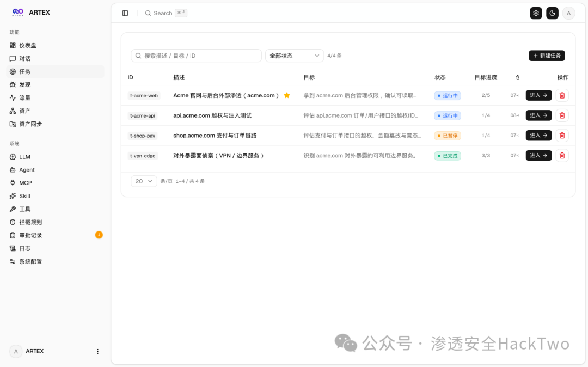Open 流量 in sidebar

55,98
